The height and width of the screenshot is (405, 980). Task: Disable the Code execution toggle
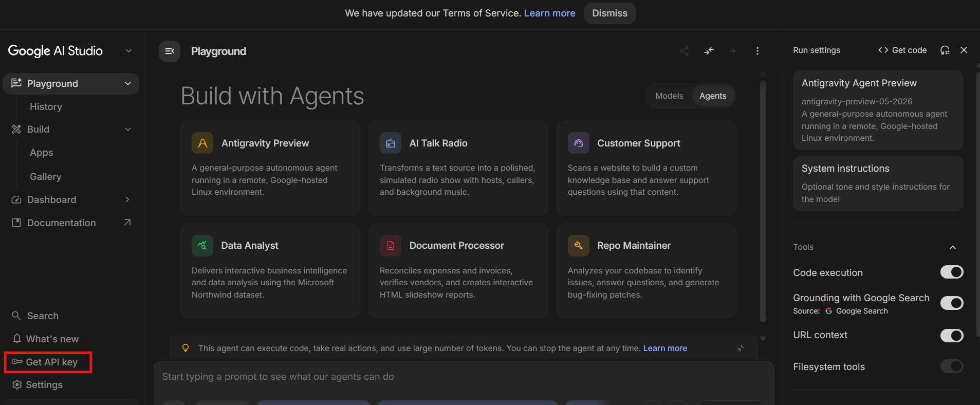pos(952,272)
